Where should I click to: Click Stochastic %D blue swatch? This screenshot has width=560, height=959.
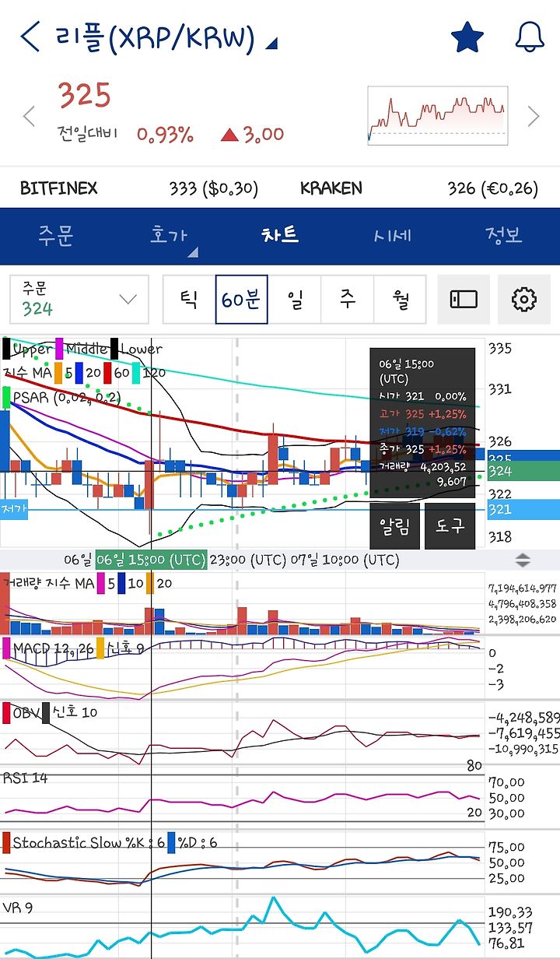pos(172,842)
